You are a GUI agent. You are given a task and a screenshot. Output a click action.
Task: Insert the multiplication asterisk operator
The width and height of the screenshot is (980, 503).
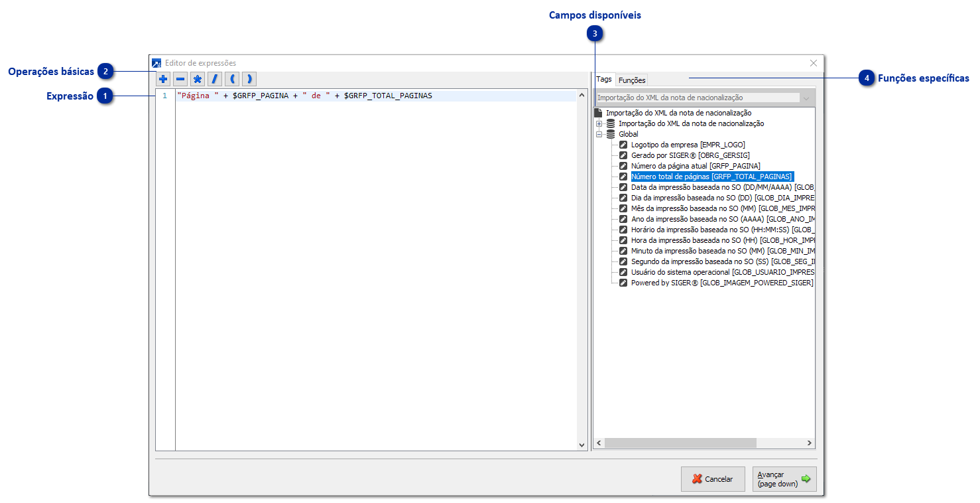[x=198, y=80]
